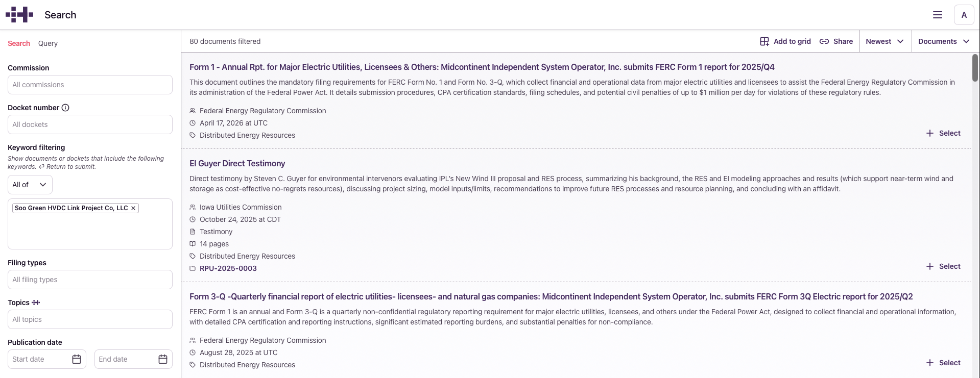The width and height of the screenshot is (980, 378).
Task: Open the user avatar A button
Action: 964,15
